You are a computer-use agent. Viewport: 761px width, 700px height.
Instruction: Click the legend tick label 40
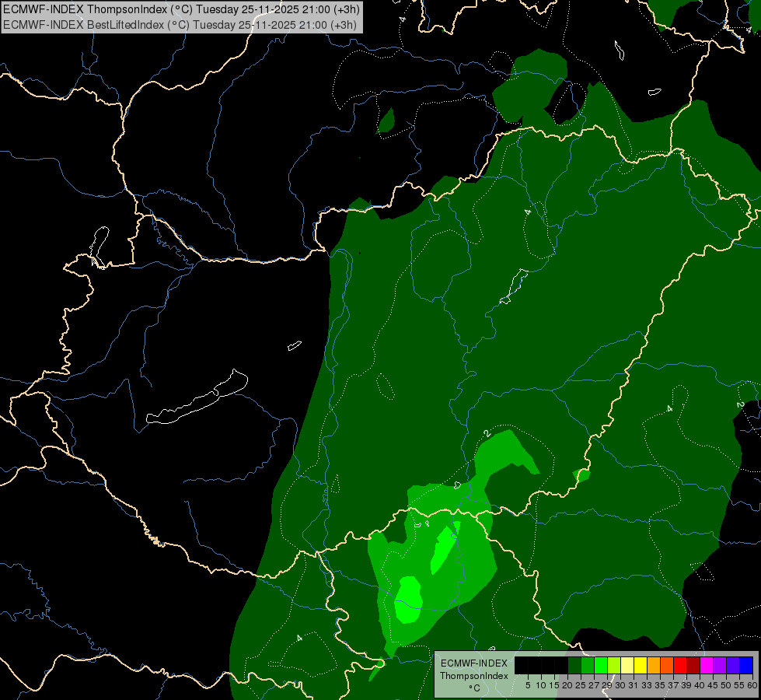pyautogui.click(x=700, y=685)
